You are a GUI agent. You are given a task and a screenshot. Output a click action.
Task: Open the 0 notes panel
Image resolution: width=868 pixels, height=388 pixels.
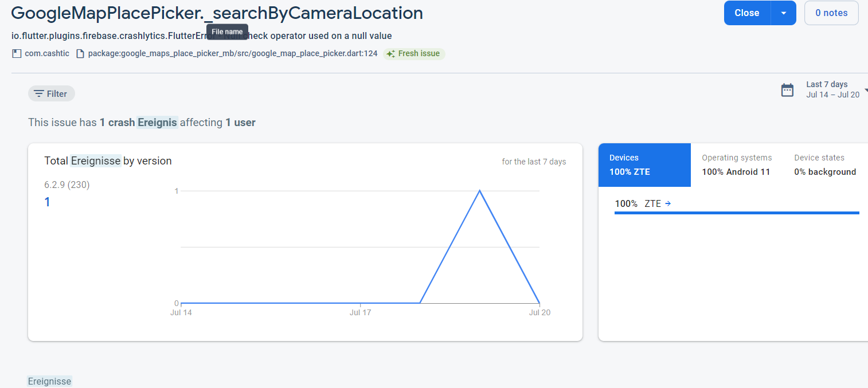click(831, 12)
